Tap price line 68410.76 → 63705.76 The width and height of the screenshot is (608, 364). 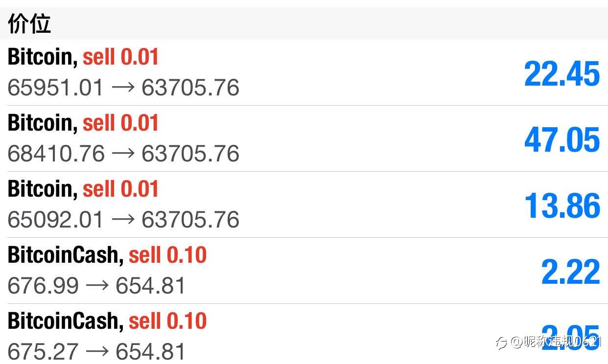tap(123, 154)
